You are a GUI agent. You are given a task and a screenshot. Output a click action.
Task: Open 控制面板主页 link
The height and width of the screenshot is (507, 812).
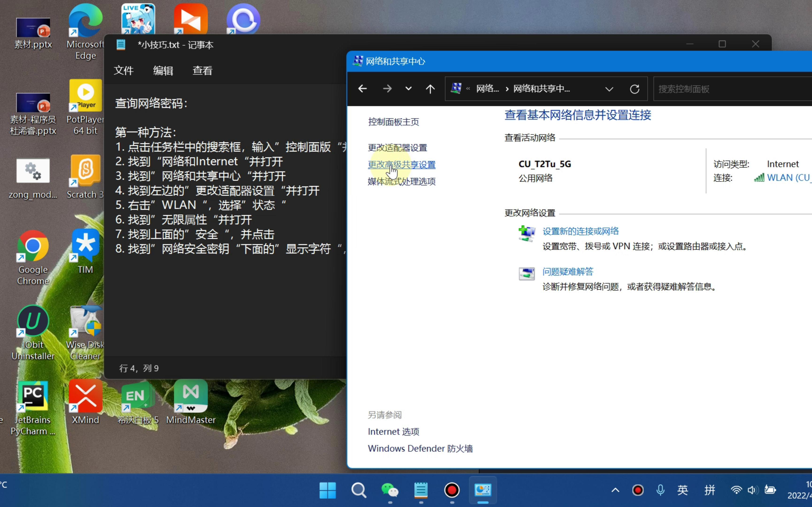pyautogui.click(x=393, y=122)
